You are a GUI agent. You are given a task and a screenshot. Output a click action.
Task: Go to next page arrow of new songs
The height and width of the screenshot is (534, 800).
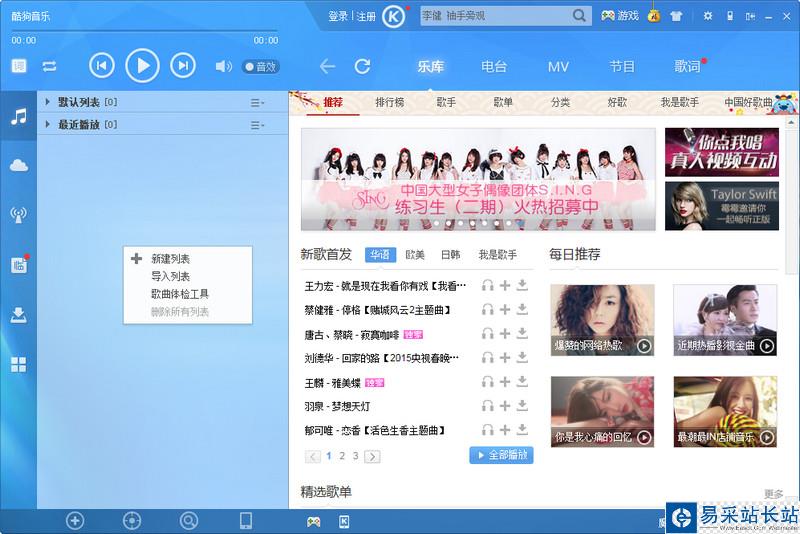(372, 457)
